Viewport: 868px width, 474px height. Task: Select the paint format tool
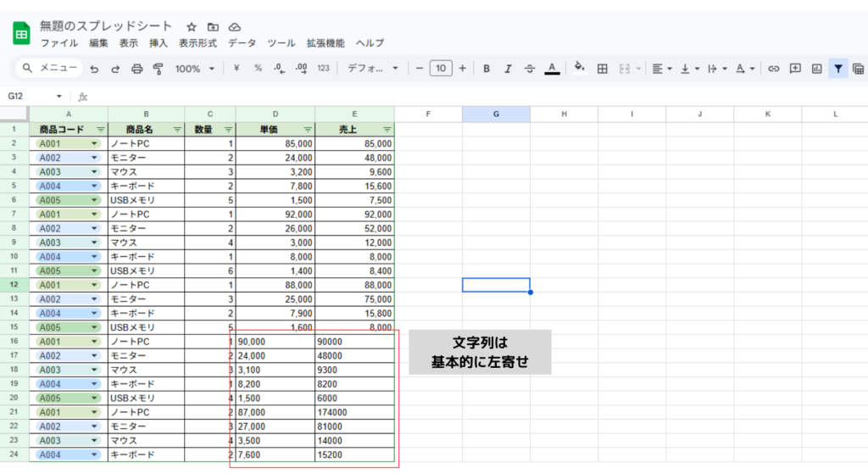click(x=158, y=69)
